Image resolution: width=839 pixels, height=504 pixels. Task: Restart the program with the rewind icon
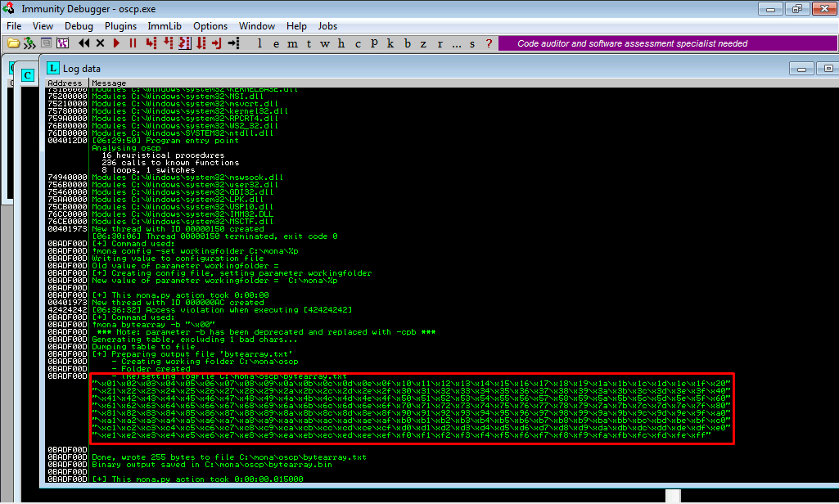point(83,43)
